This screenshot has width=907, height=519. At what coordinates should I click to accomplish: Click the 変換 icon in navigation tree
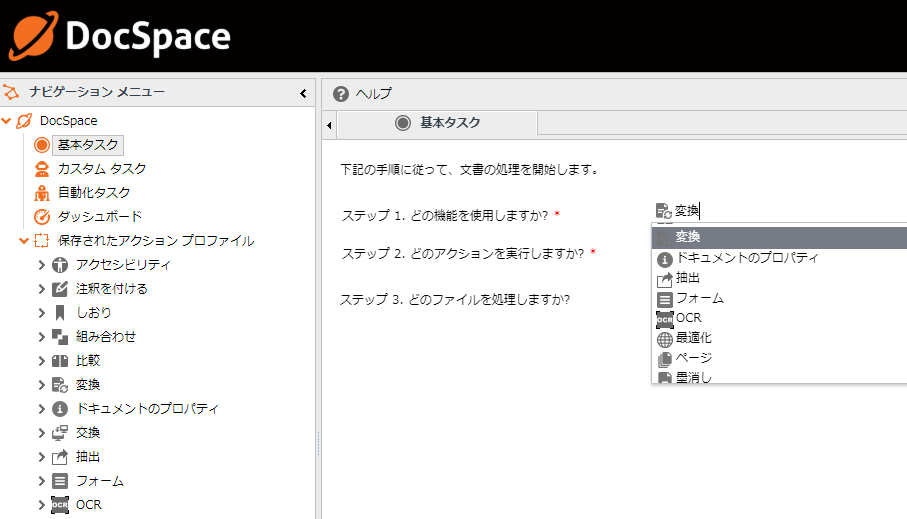tap(60, 385)
